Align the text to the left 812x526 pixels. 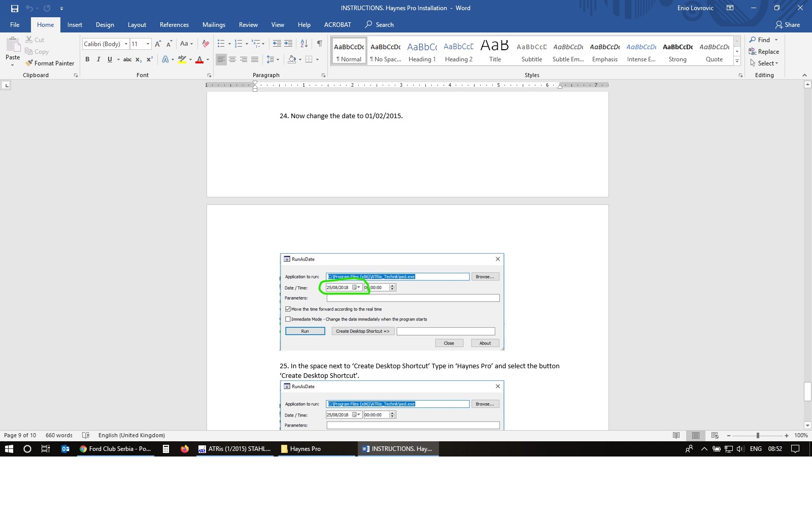point(221,59)
